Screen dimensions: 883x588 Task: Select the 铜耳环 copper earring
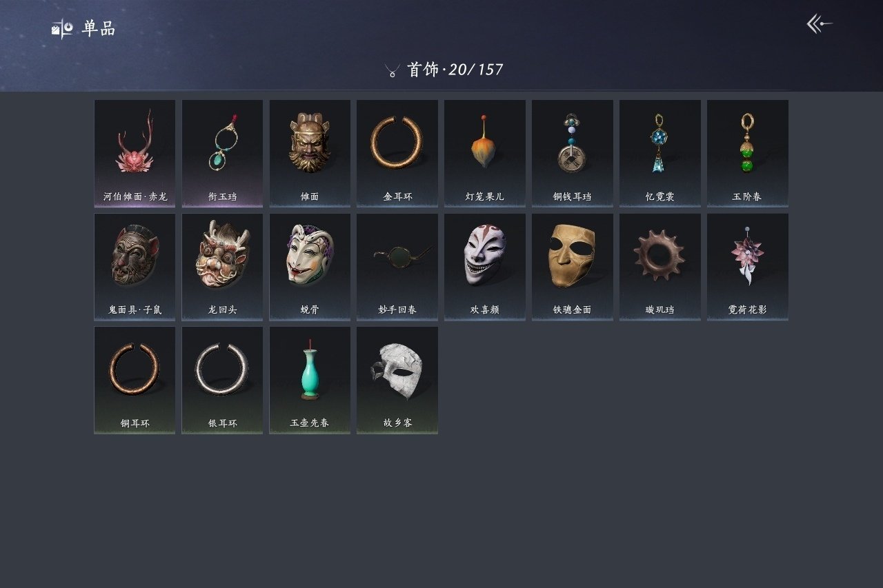point(135,380)
